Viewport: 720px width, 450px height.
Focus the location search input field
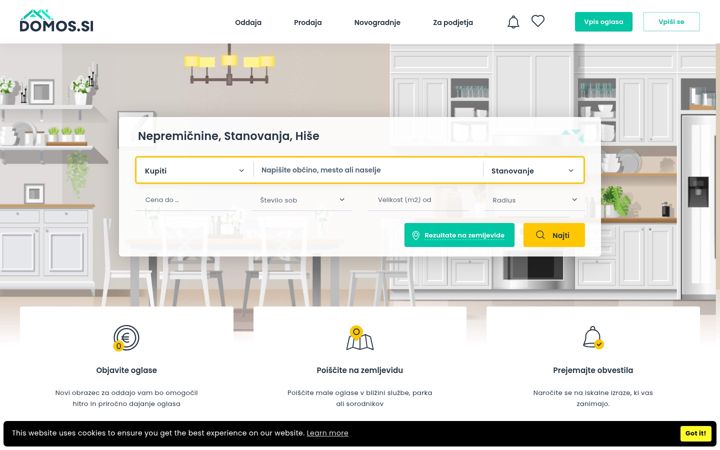[368, 170]
